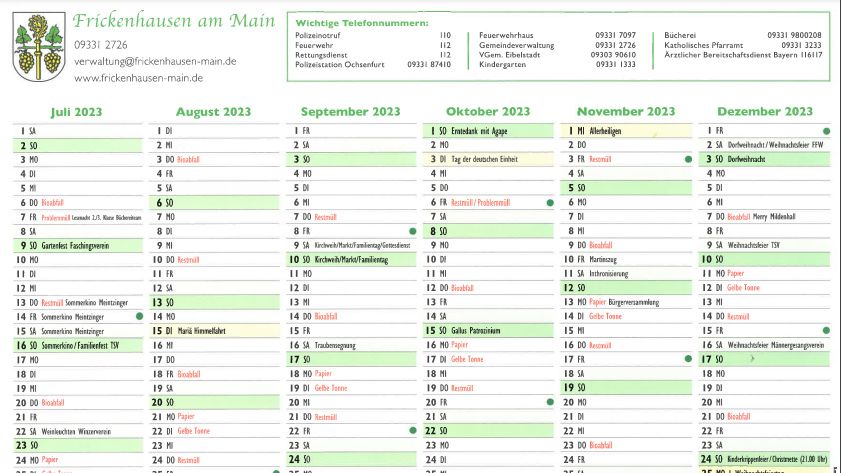Open the www.frickenhausen-main.de website address

pyautogui.click(x=138, y=78)
